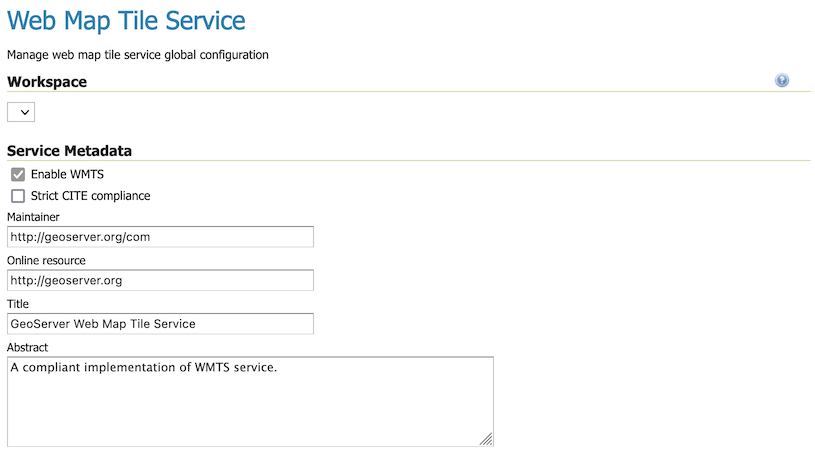The width and height of the screenshot is (815, 452).
Task: Click the "Service Metadata" section heading
Action: coord(70,151)
